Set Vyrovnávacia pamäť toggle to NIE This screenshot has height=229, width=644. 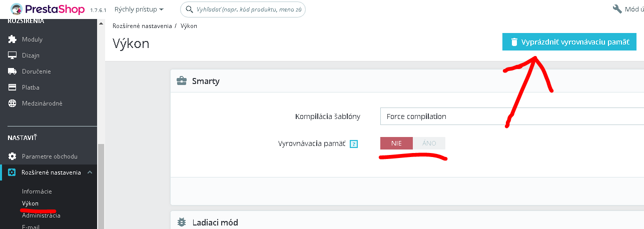[396, 143]
